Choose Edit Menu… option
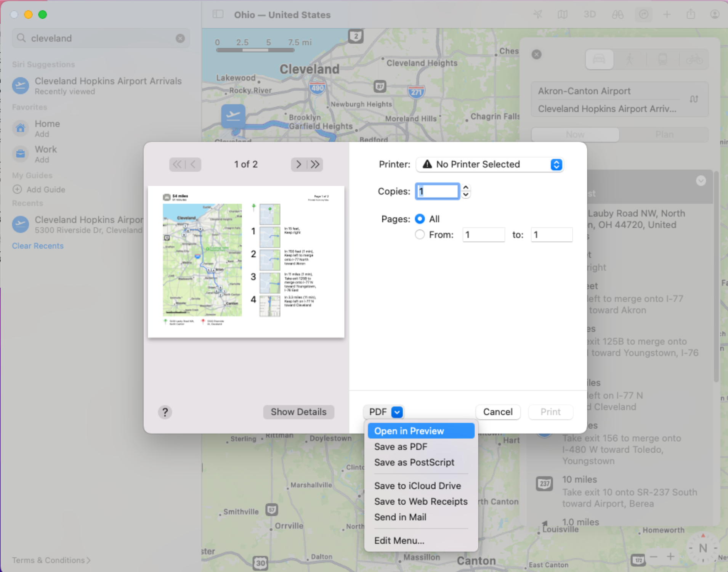Screen dimensions: 728x572 coord(421,541)
